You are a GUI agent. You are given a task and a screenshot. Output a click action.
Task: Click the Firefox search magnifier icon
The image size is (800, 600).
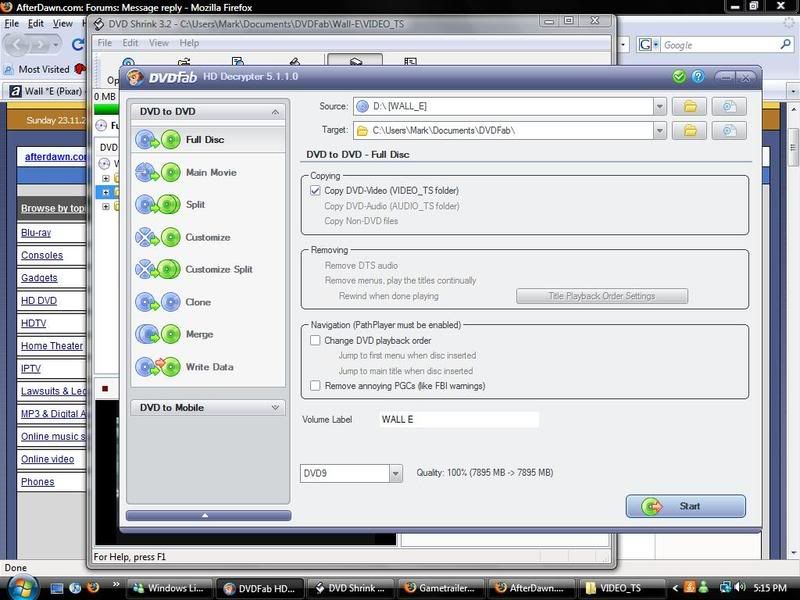tap(785, 45)
